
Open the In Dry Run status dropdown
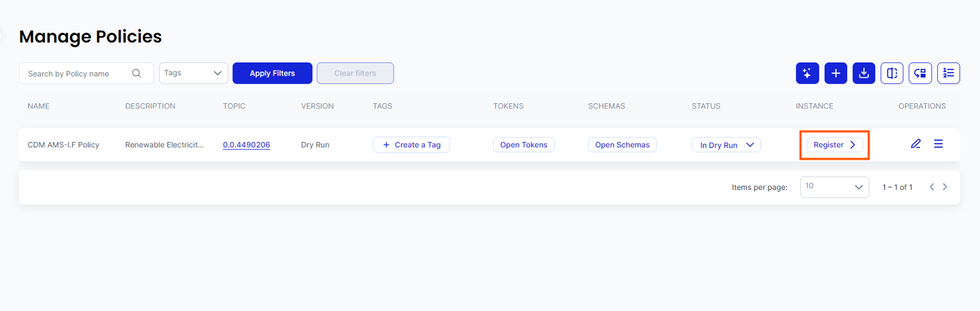point(726,145)
